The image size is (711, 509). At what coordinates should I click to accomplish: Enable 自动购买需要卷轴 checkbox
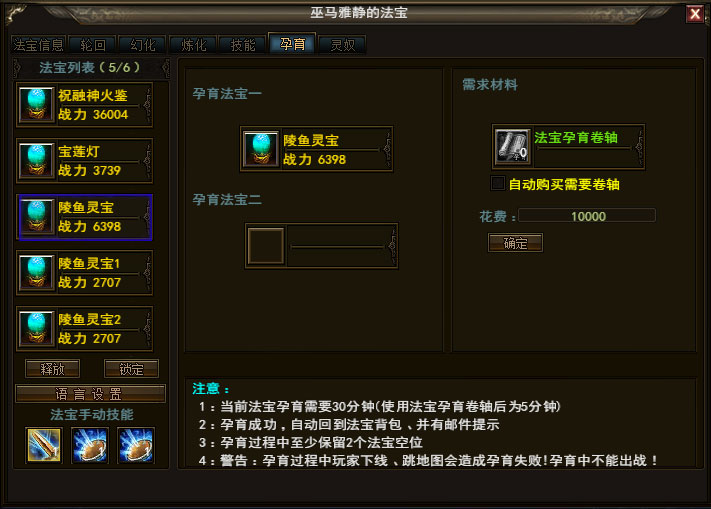(x=498, y=184)
